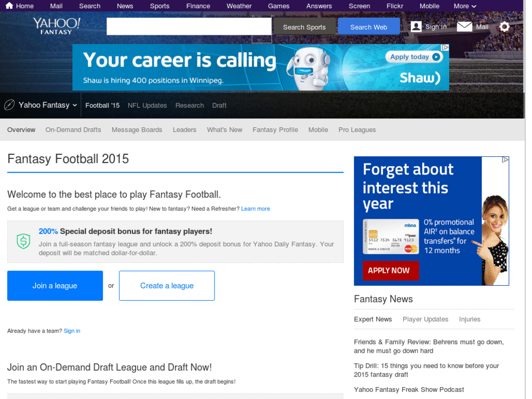532x399 pixels.
Task: Expand the More dropdown in top bar
Action: [465, 6]
